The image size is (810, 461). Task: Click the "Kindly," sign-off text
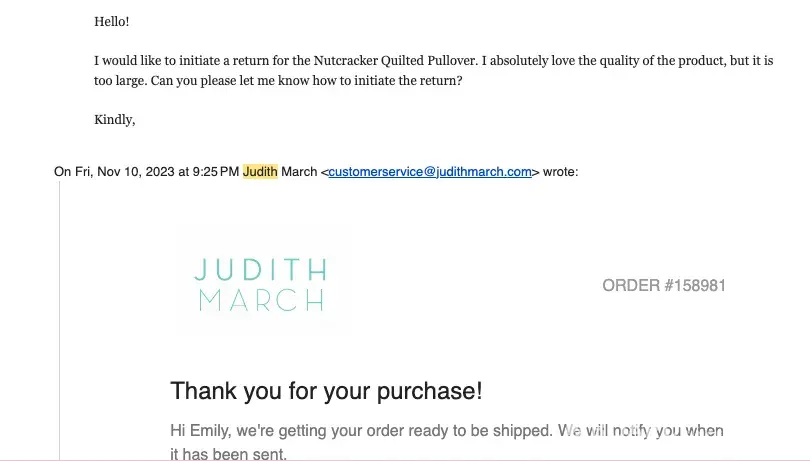pos(114,120)
